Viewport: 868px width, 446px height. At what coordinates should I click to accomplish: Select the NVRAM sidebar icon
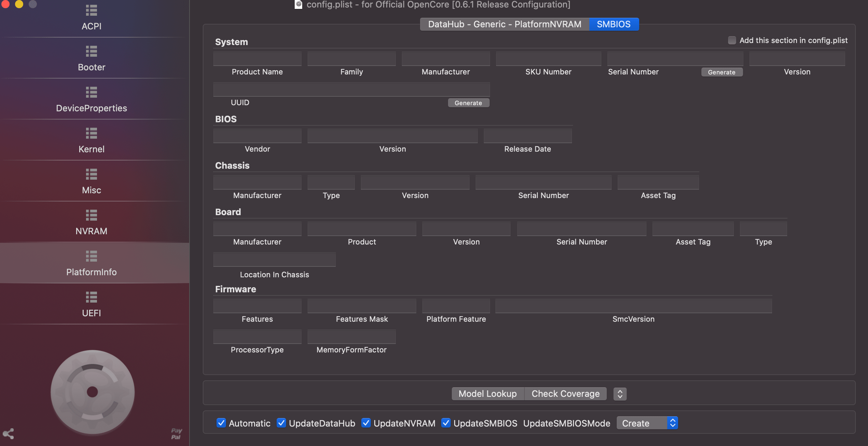(x=91, y=215)
